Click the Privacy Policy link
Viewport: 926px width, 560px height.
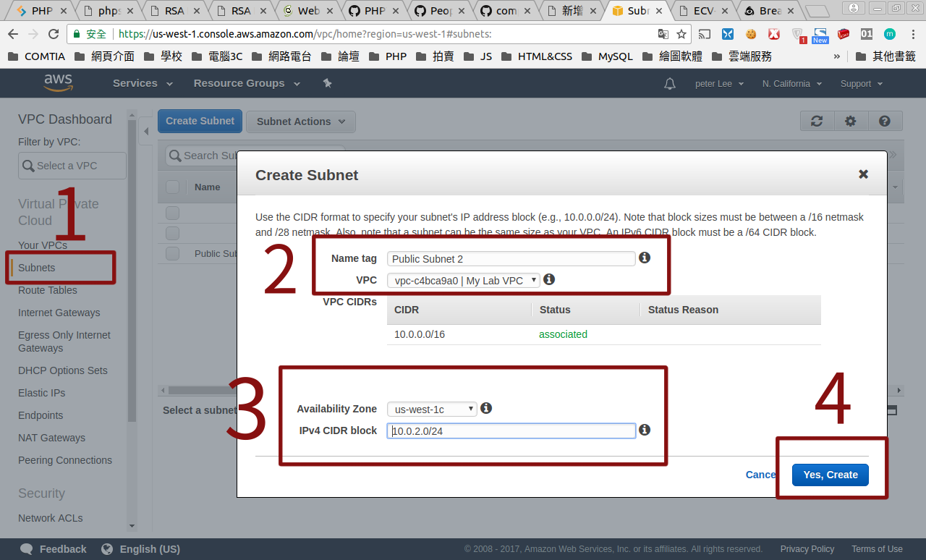click(807, 549)
